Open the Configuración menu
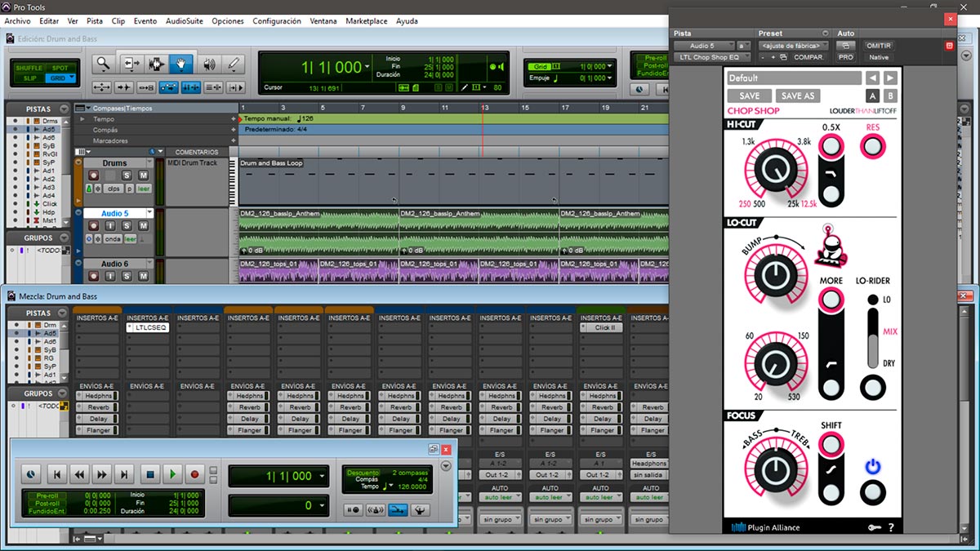Image resolution: width=980 pixels, height=551 pixels. click(x=277, y=21)
